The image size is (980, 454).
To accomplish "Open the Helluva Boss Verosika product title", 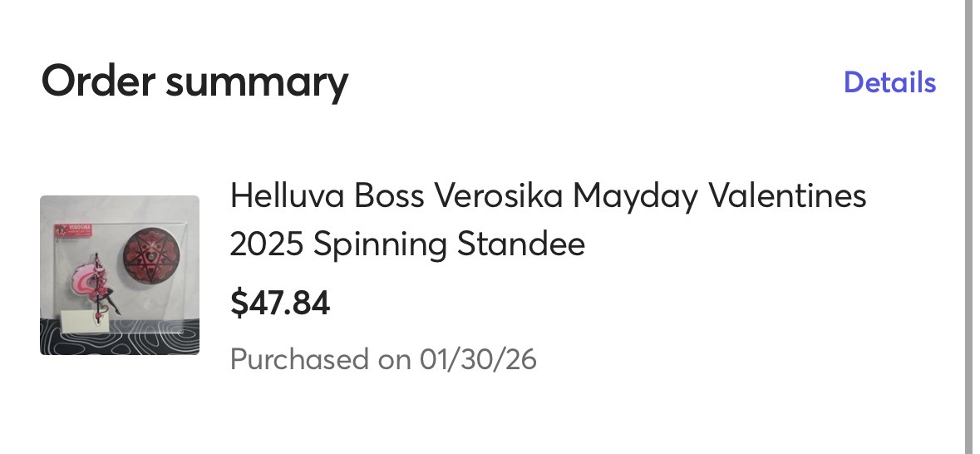I will coord(548,197).
